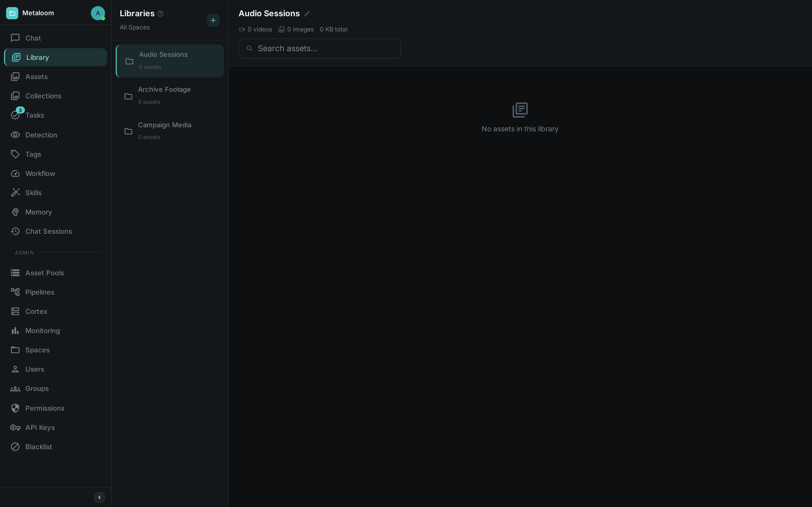Click the pencil icon beside Audio Sessions
Screen dimensions: 812x507
[307, 14]
